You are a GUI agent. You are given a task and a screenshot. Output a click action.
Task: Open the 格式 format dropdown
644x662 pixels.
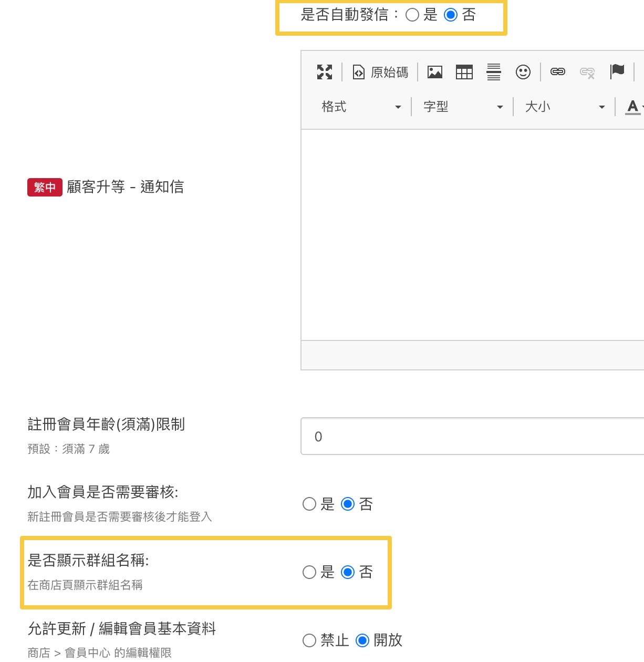(361, 107)
